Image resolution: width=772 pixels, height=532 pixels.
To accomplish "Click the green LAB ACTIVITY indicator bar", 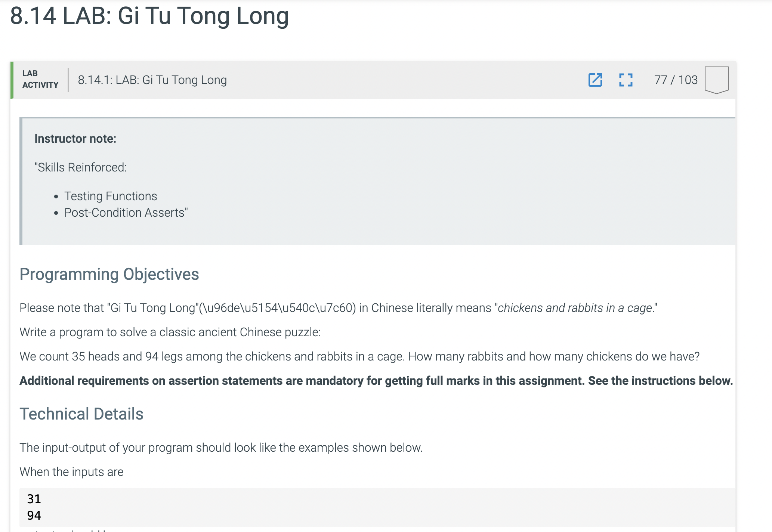I will (x=12, y=79).
